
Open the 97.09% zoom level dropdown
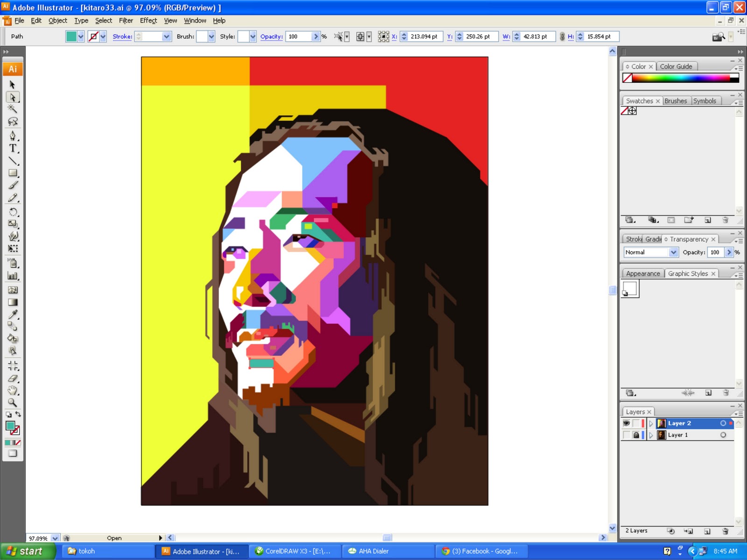point(55,538)
